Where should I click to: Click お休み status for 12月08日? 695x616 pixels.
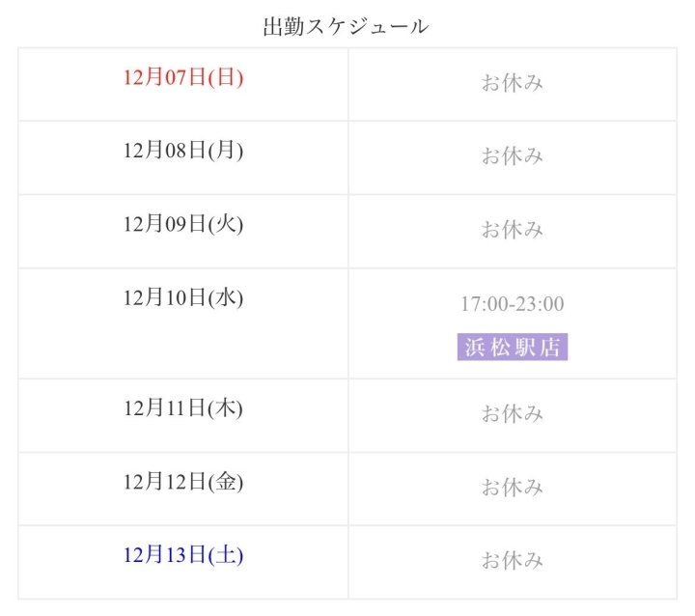tap(513, 156)
